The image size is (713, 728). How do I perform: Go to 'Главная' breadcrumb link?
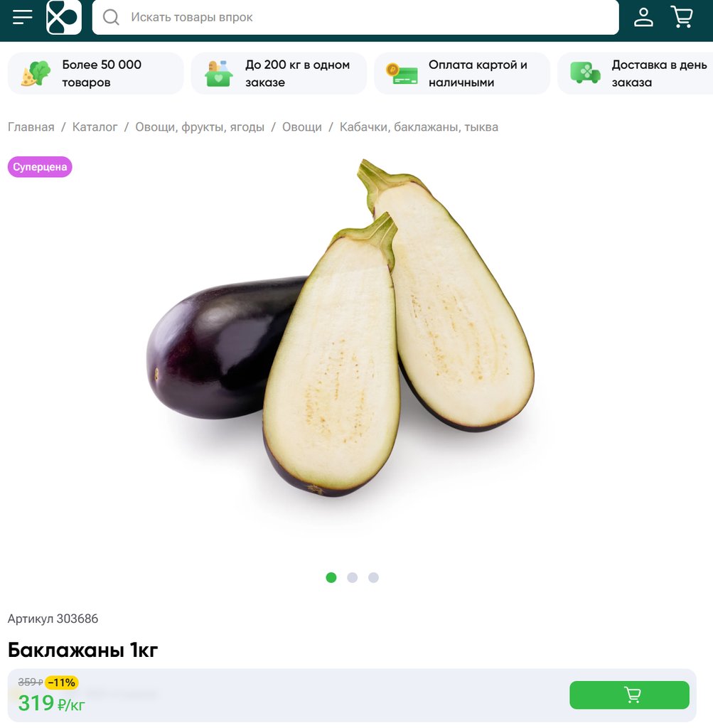pyautogui.click(x=31, y=127)
